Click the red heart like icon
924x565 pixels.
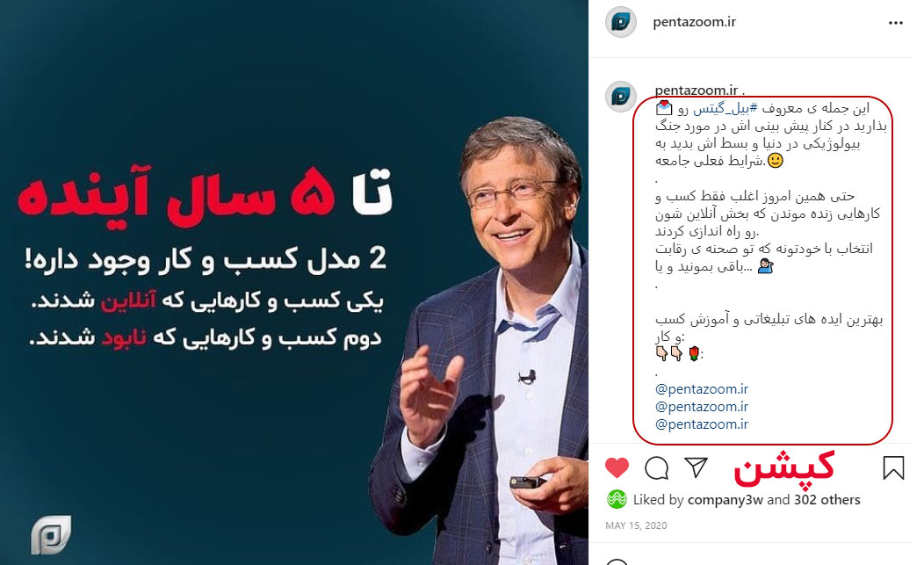click(617, 467)
